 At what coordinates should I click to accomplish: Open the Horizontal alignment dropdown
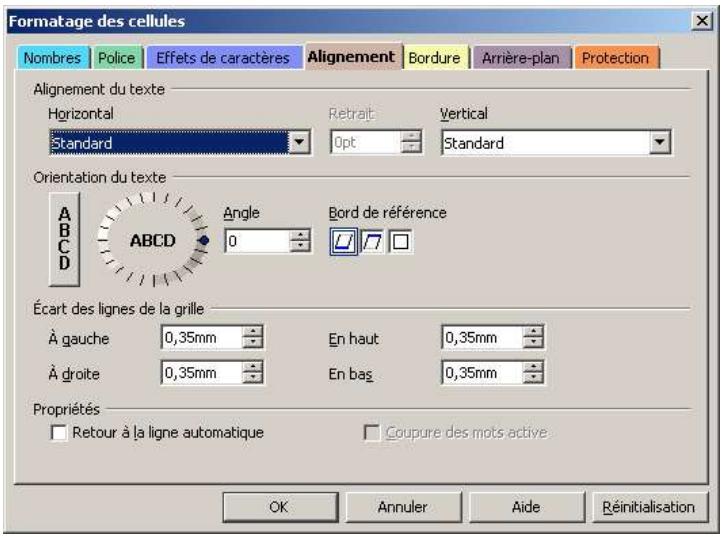click(x=299, y=142)
